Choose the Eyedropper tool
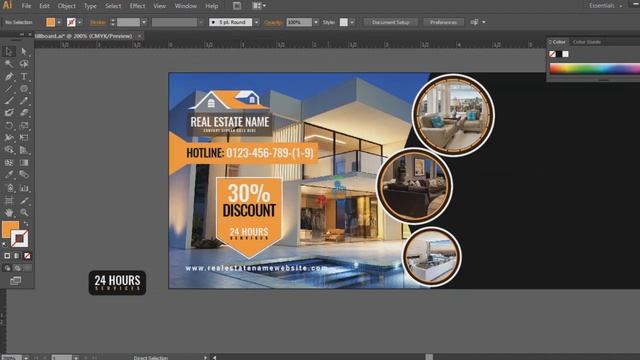This screenshot has height=360, width=640. click(x=9, y=175)
